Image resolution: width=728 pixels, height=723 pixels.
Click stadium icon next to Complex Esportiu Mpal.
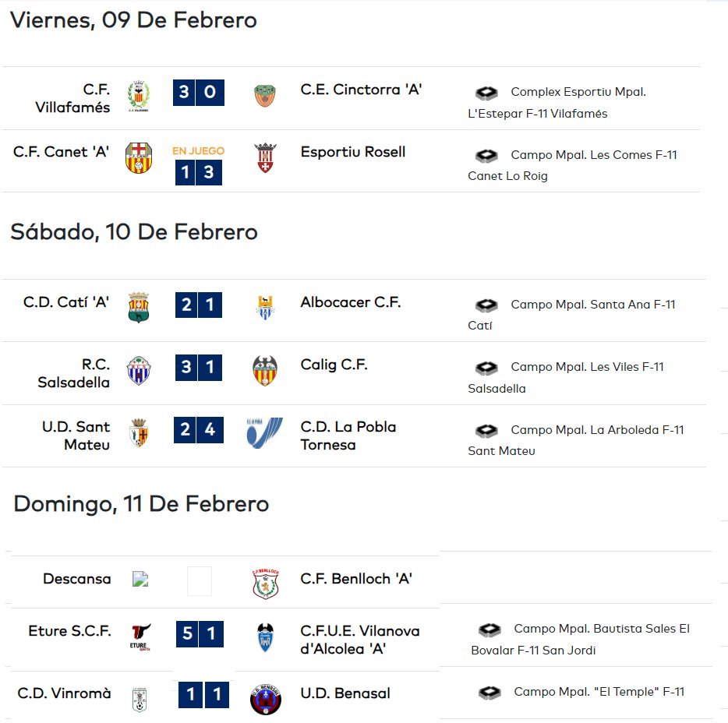[486, 93]
